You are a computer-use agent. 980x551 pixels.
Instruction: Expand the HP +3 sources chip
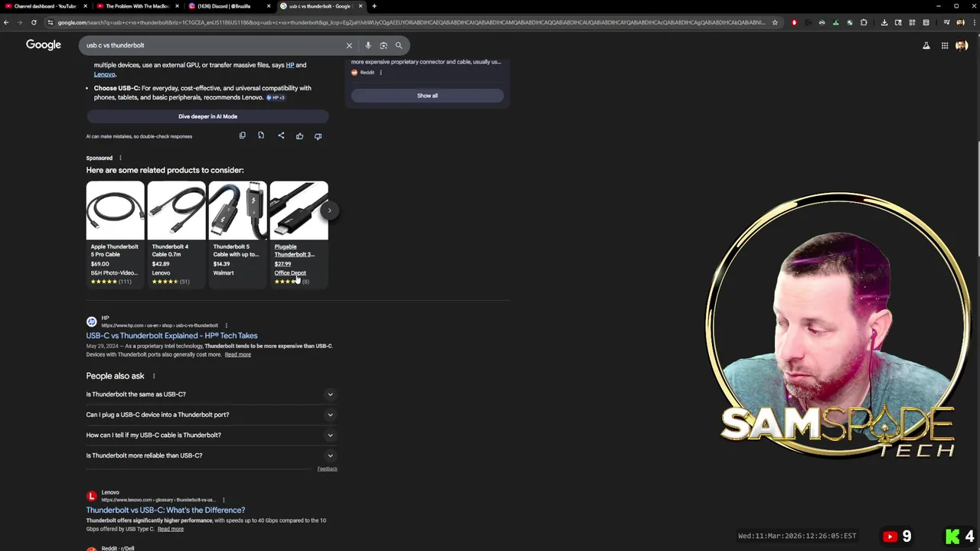(276, 97)
